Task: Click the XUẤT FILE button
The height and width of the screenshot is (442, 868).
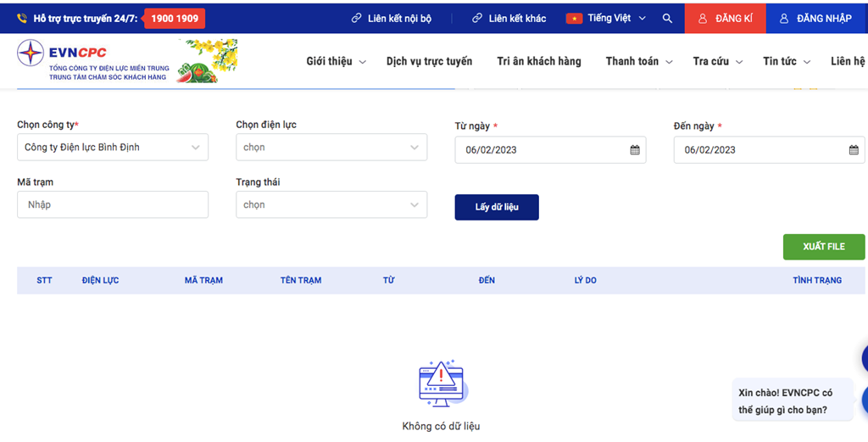Action: pyautogui.click(x=823, y=247)
